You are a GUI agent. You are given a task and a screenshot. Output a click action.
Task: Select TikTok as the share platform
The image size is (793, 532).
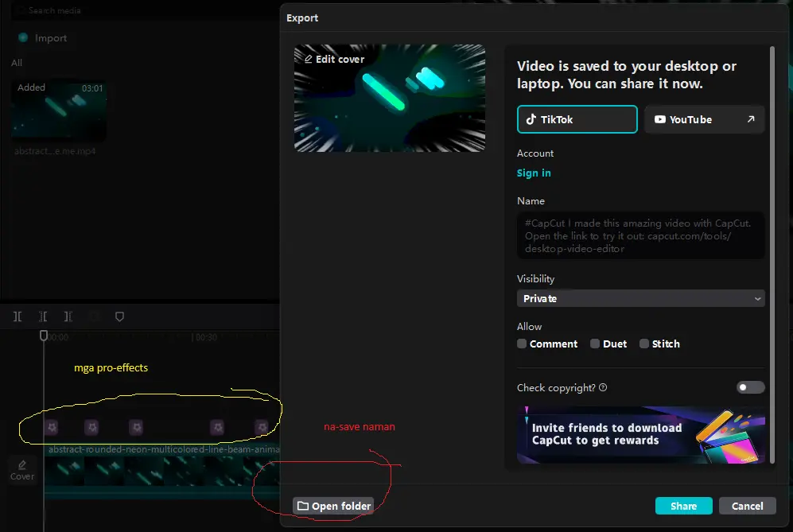(577, 119)
